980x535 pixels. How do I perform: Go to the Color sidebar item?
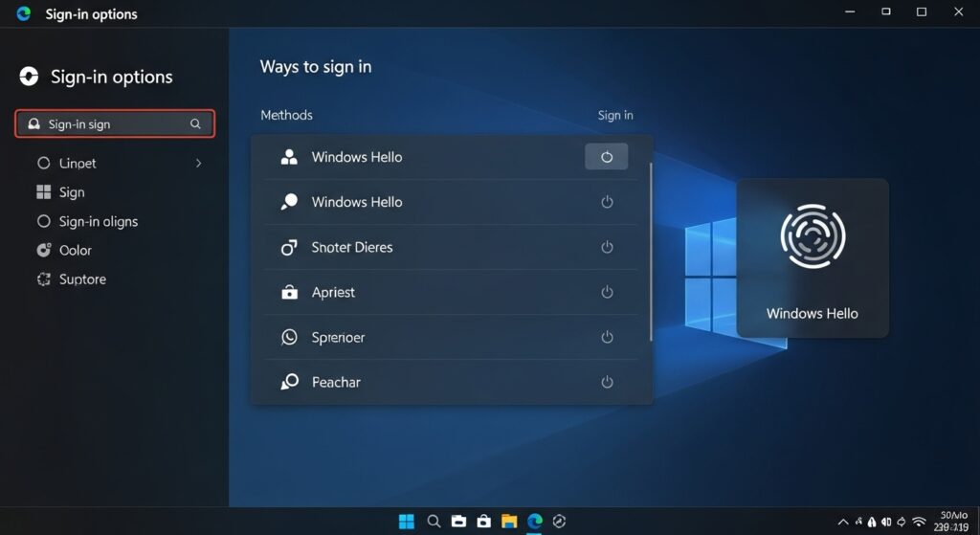75,250
